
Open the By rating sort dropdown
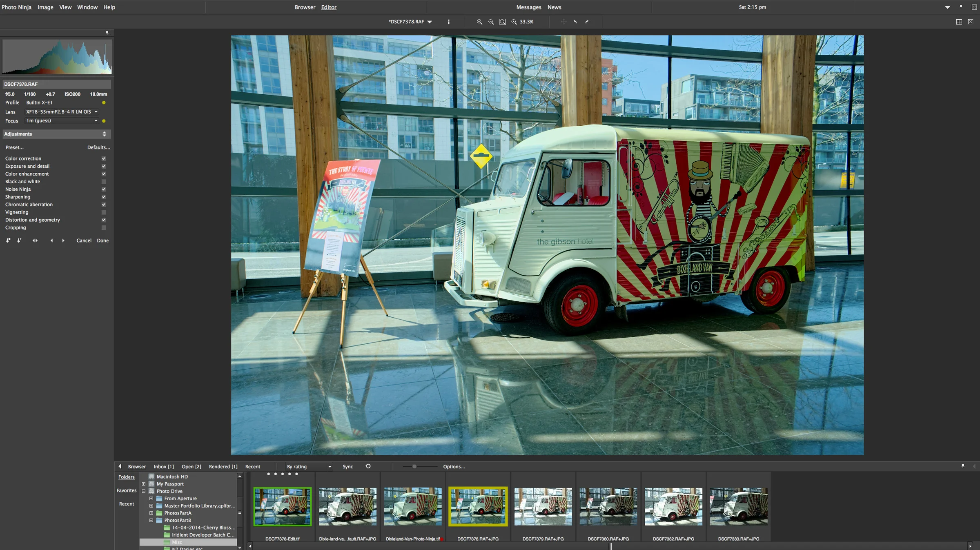tap(309, 466)
